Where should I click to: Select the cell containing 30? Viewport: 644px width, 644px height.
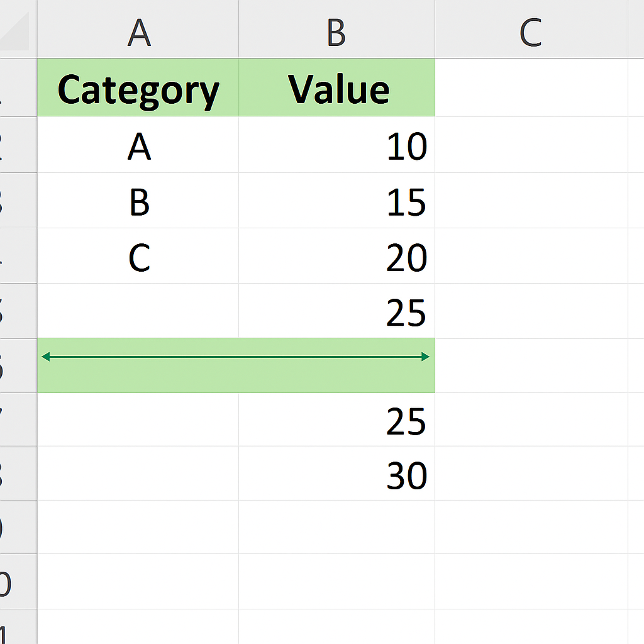tap(337, 474)
